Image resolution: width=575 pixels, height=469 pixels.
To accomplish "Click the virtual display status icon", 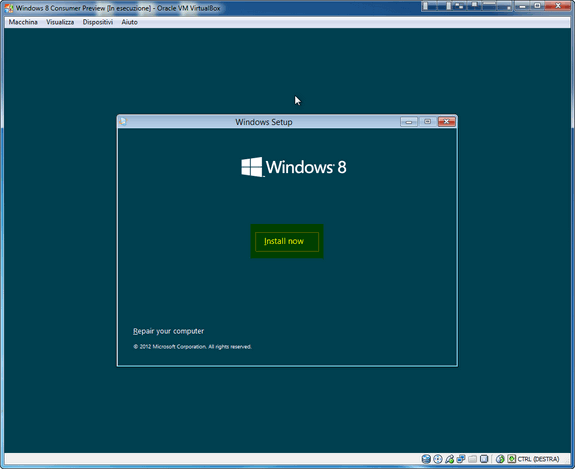I will [x=484, y=459].
